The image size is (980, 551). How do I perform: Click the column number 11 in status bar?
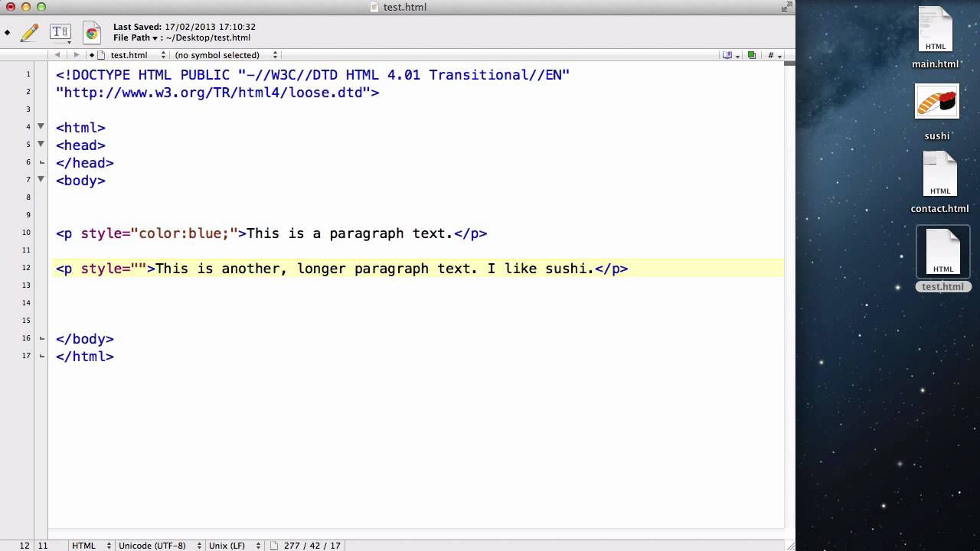[x=43, y=546]
